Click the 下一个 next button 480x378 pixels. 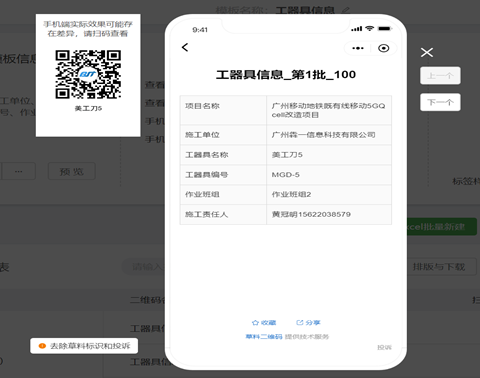(x=440, y=102)
